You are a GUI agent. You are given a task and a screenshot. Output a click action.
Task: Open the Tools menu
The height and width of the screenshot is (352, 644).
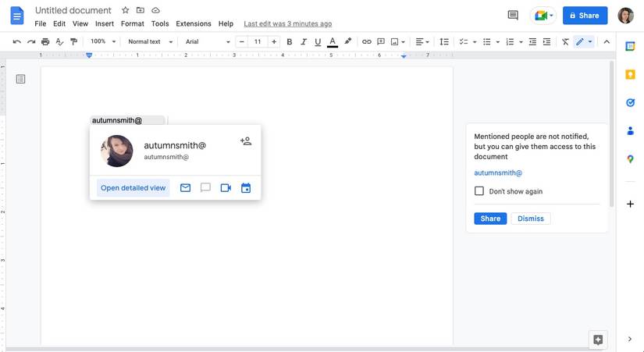[x=160, y=24]
